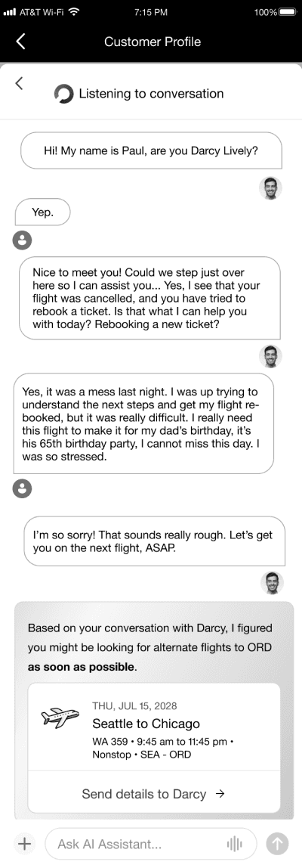Go back using Customer Profile header arrow

click(20, 42)
